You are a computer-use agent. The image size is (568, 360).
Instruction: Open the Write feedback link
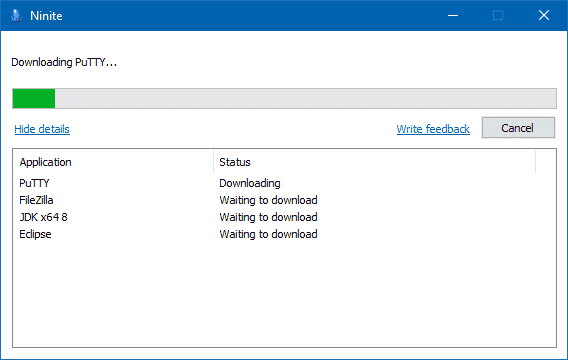click(x=433, y=129)
